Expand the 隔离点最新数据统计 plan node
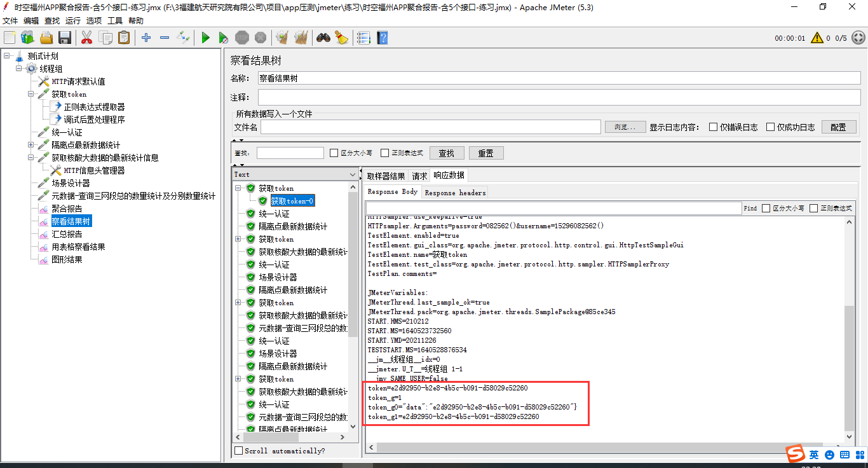Screen dimensions: 868x468 (31, 145)
